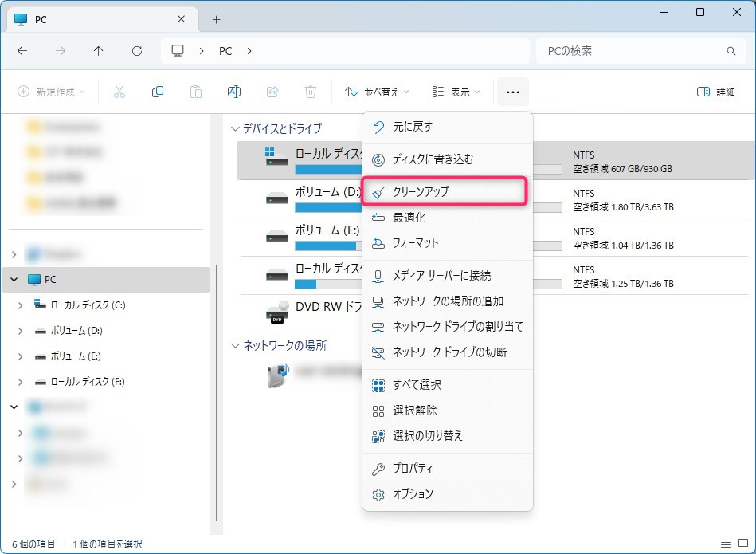The image size is (756, 554).
Task: Click the Copy icon in toolbar
Action: coord(158,92)
